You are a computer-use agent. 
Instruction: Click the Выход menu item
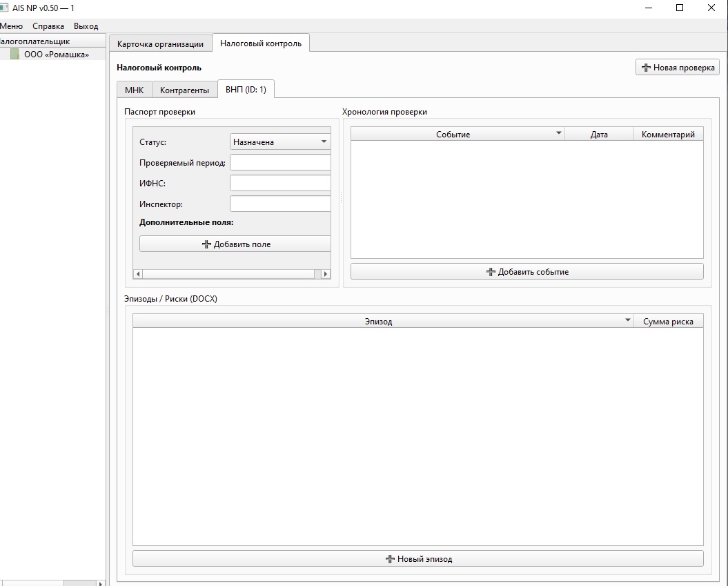point(86,26)
